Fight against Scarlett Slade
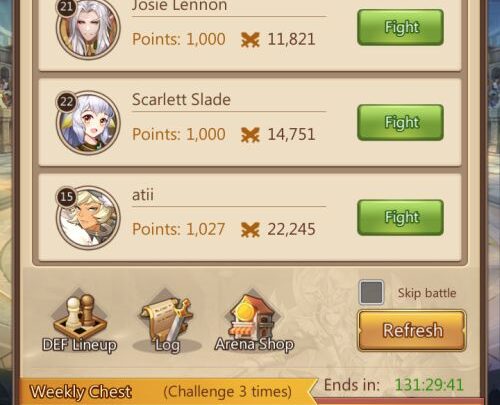Viewport: 500px width, 405px height. (x=400, y=122)
